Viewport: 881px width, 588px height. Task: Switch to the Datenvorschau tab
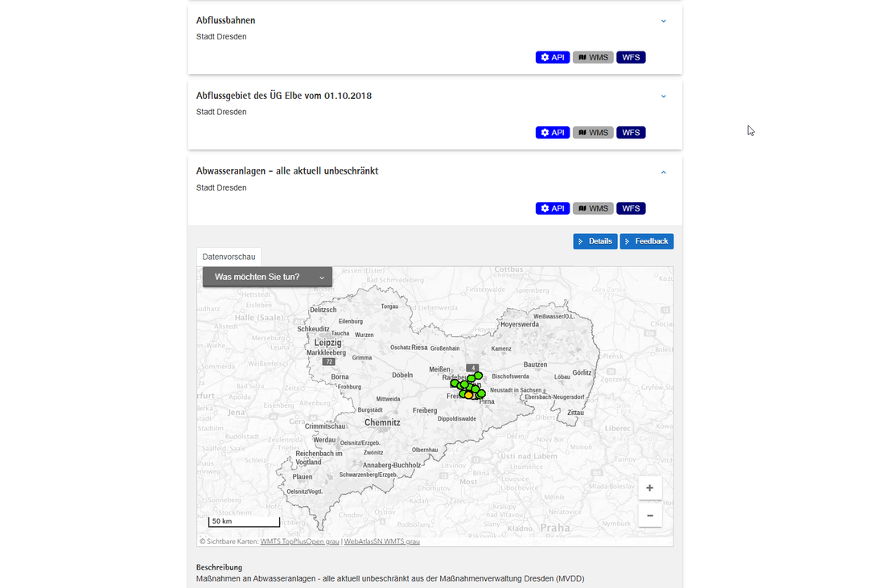tap(229, 257)
